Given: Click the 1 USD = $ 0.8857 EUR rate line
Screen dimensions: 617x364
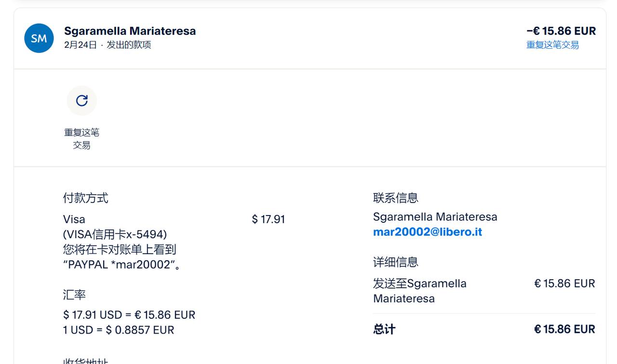Looking at the screenshot, I should tap(118, 330).
